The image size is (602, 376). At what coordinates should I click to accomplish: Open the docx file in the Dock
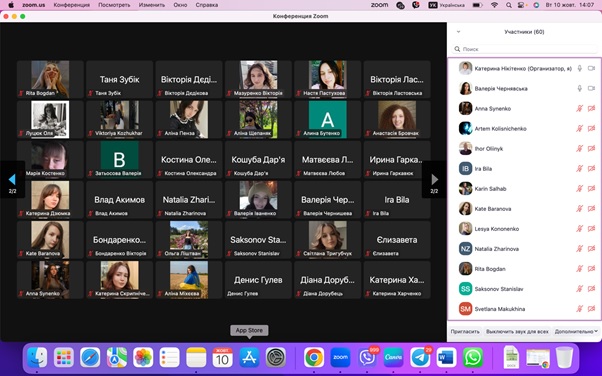click(511, 358)
